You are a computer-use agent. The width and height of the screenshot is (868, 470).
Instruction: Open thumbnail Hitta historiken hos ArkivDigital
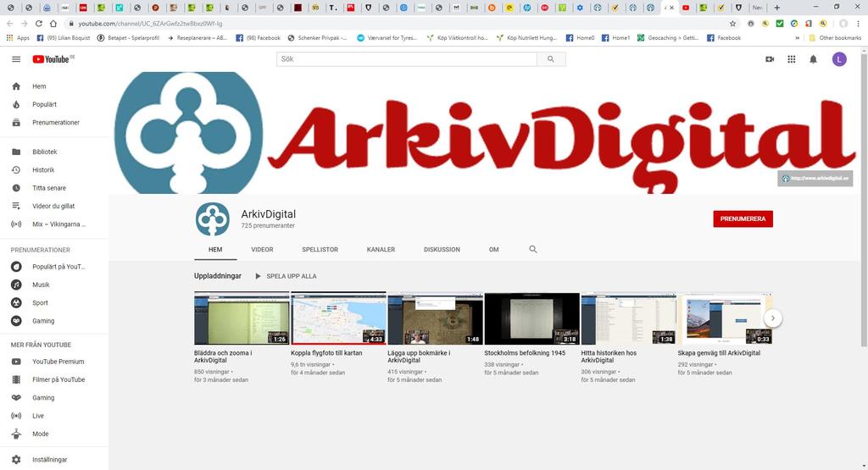coord(628,318)
